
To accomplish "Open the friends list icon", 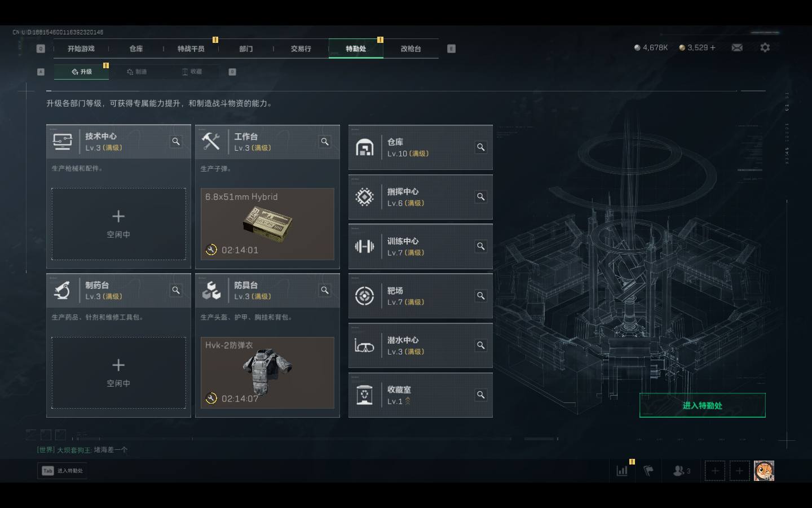I will tap(682, 470).
